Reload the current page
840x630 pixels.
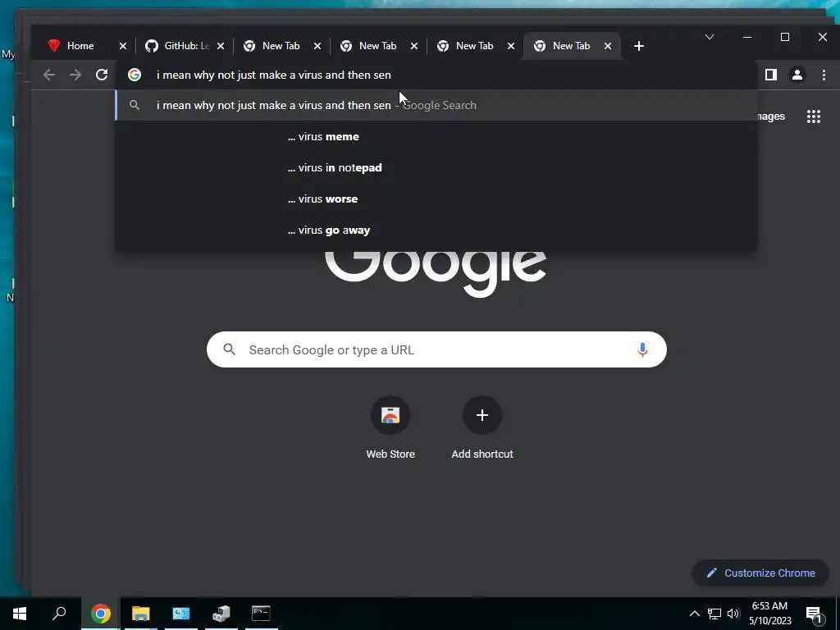[102, 75]
